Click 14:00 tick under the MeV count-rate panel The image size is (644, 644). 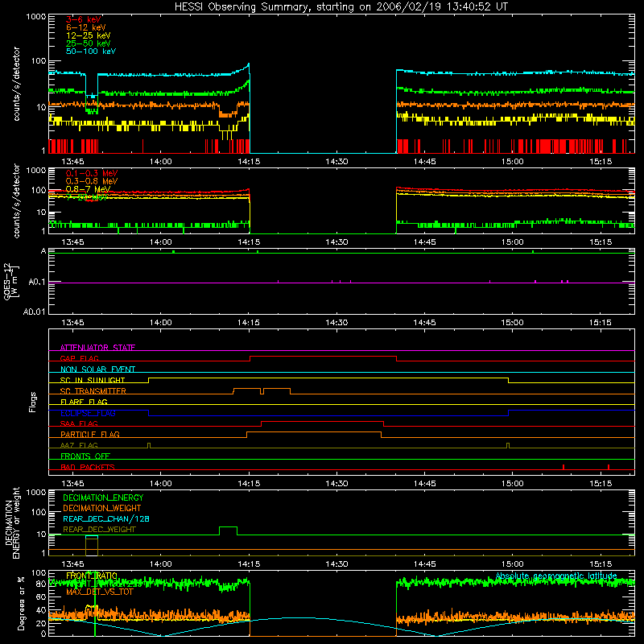click(160, 242)
